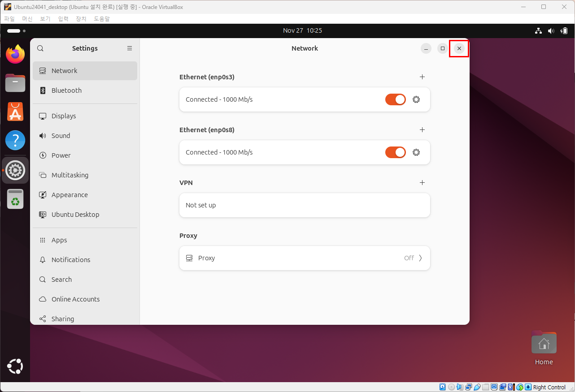Viewport: 575px width, 392px height.
Task: Open the Activities workspace indicator
Action: click(x=16, y=31)
